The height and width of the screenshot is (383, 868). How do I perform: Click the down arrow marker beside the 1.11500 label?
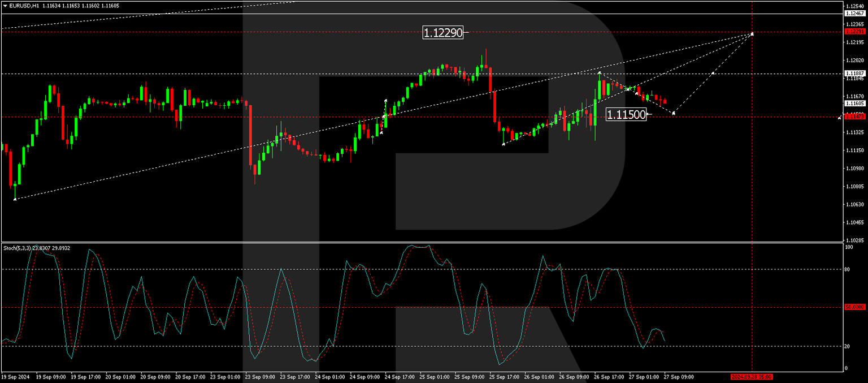pos(674,113)
